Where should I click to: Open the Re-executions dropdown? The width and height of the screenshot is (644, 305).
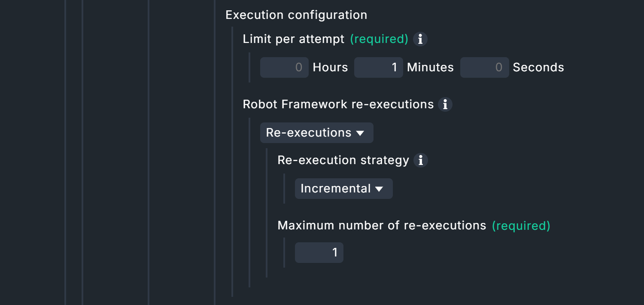pos(316,133)
